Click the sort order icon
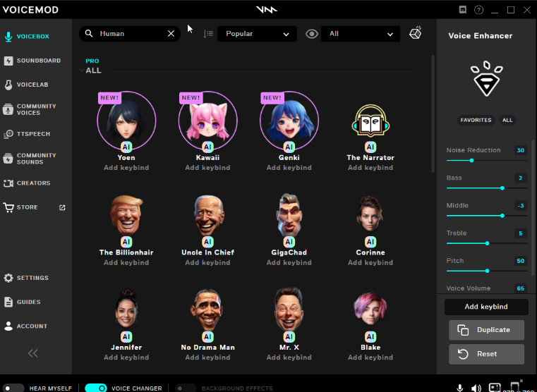 (208, 34)
